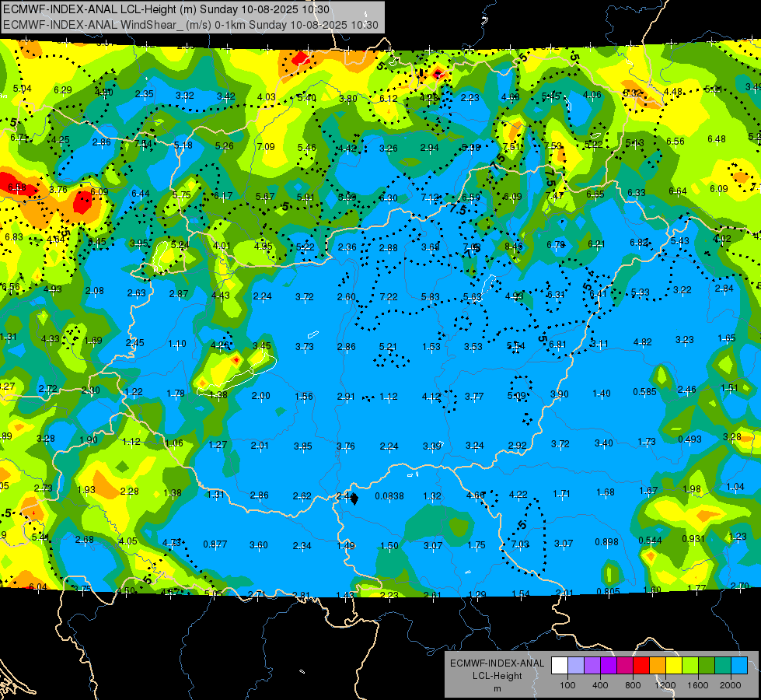Click the legend value 1200
The image size is (761, 700).
[665, 685]
